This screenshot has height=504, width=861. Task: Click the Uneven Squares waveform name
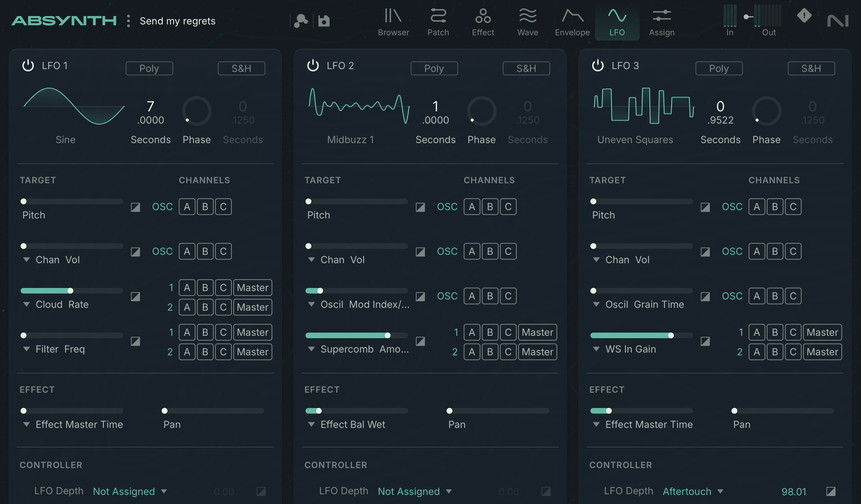coord(635,140)
